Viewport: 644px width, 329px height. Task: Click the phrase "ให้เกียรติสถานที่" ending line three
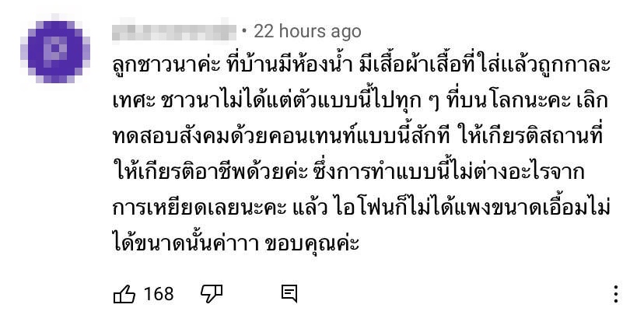[532, 136]
